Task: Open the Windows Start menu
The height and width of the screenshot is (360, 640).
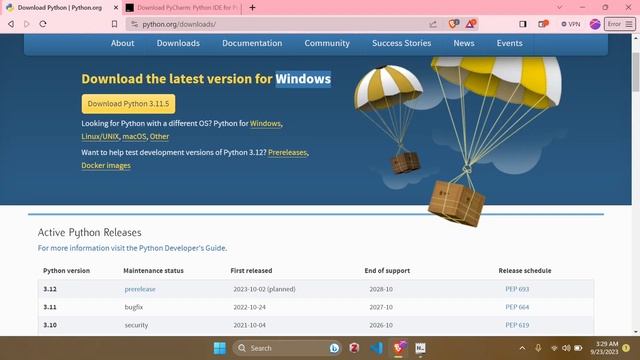Action: (220, 348)
